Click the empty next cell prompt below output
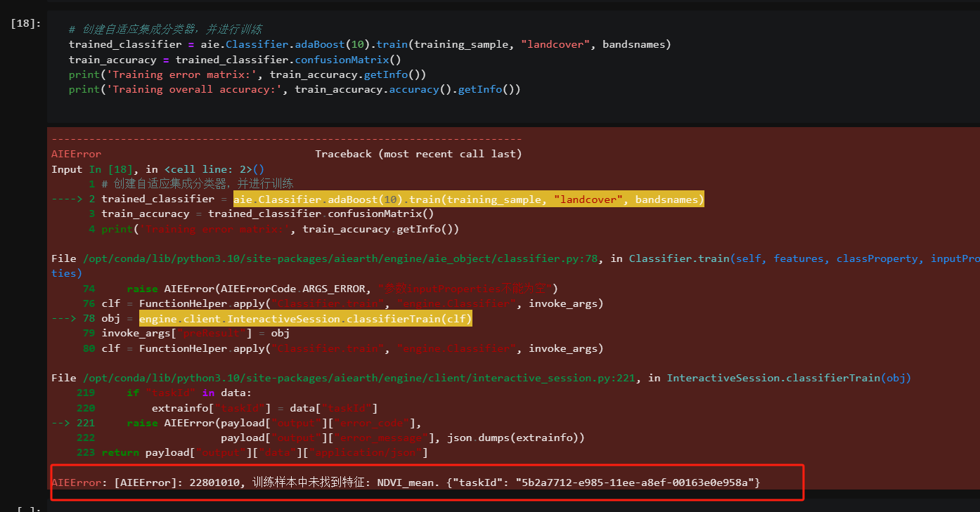Viewport: 980px width, 512px height. pyautogui.click(x=28, y=509)
